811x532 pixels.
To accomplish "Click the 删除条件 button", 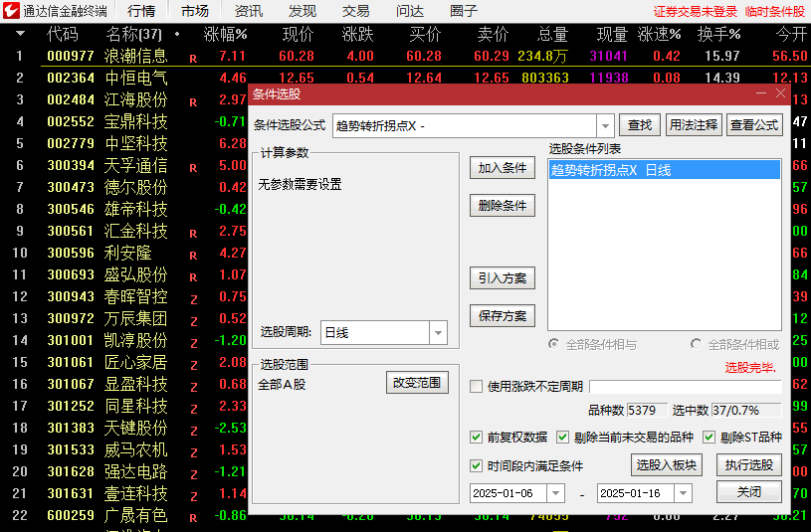I will [503, 206].
